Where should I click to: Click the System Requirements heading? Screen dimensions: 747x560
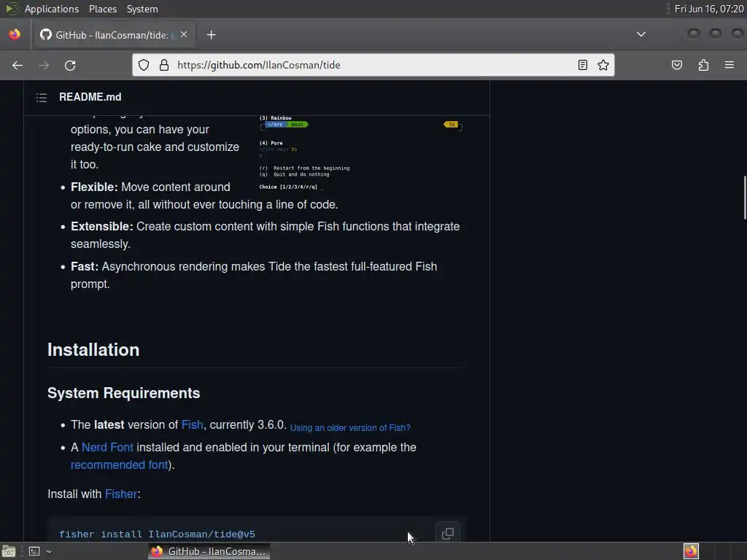(124, 393)
